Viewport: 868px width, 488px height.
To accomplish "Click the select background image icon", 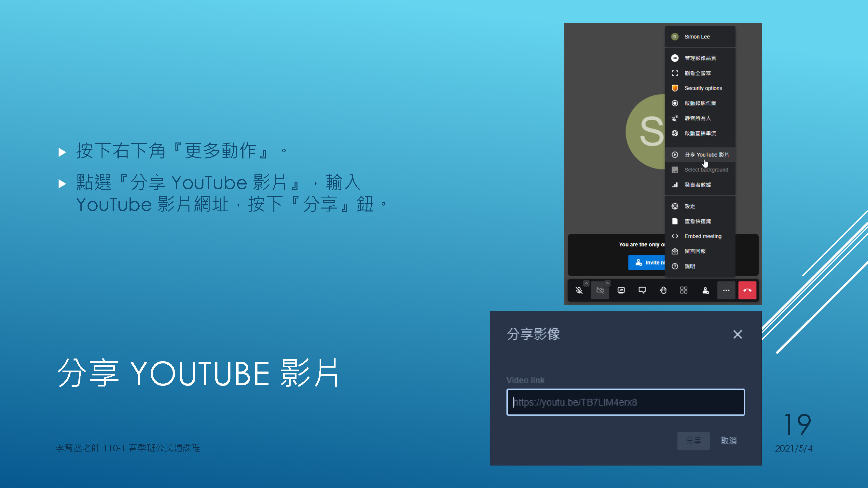I will (675, 170).
